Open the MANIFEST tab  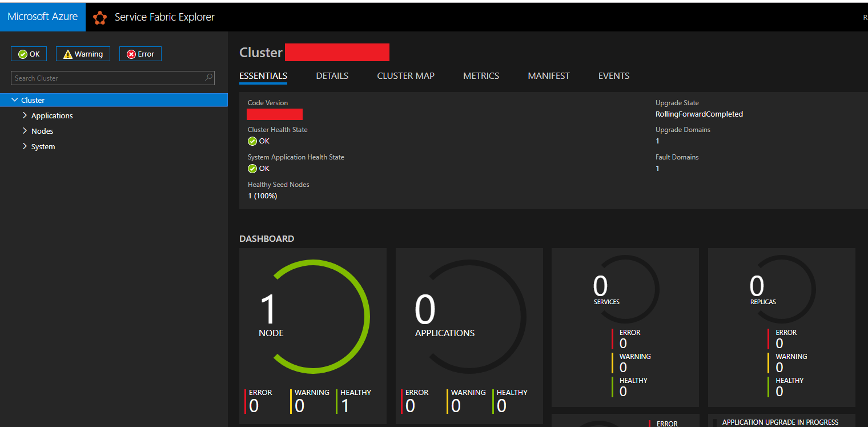[548, 75]
